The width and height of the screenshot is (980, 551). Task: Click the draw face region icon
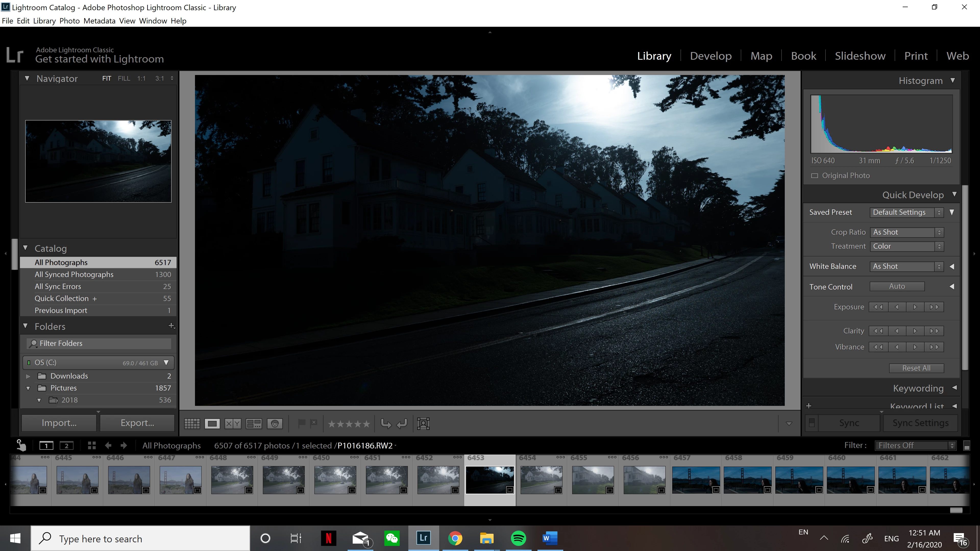point(423,424)
